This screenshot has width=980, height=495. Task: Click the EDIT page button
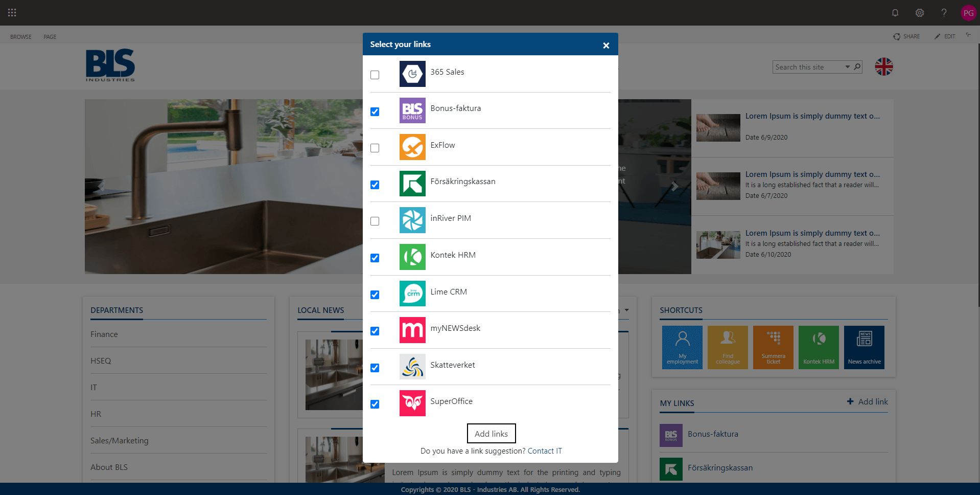[x=945, y=36]
